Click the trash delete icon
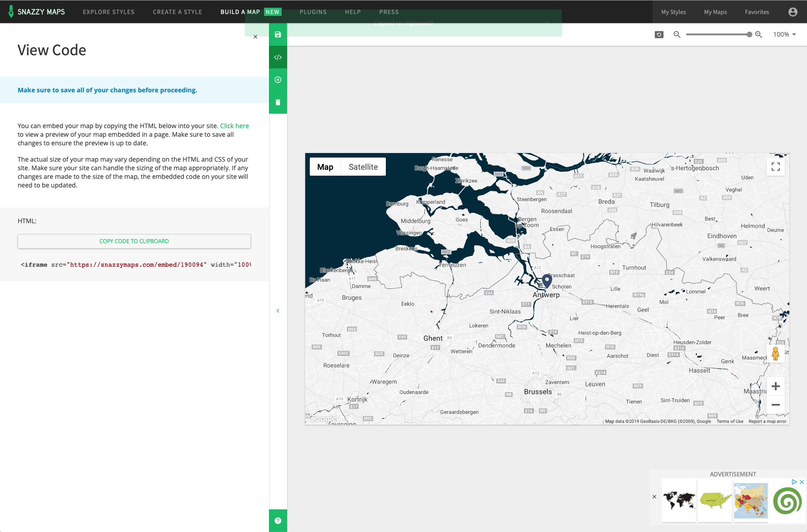The width and height of the screenshot is (807, 532). click(x=278, y=102)
